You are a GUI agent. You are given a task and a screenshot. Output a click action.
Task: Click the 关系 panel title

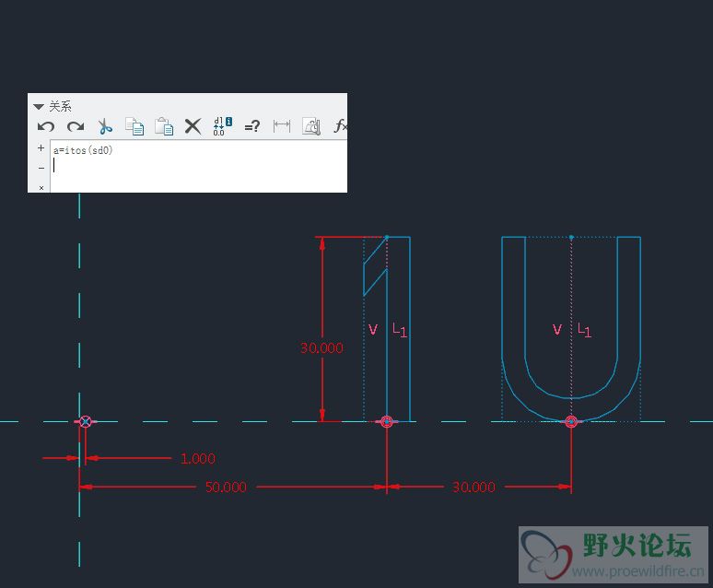point(60,107)
